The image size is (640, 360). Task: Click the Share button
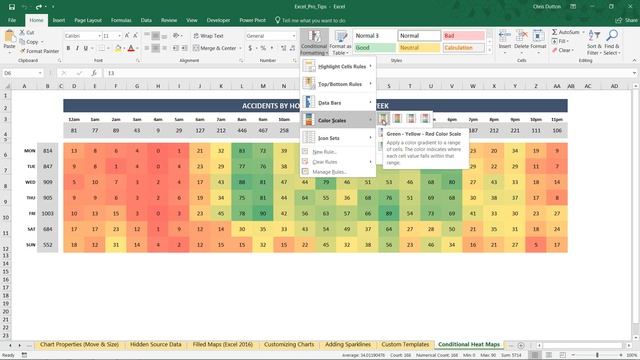(x=627, y=20)
